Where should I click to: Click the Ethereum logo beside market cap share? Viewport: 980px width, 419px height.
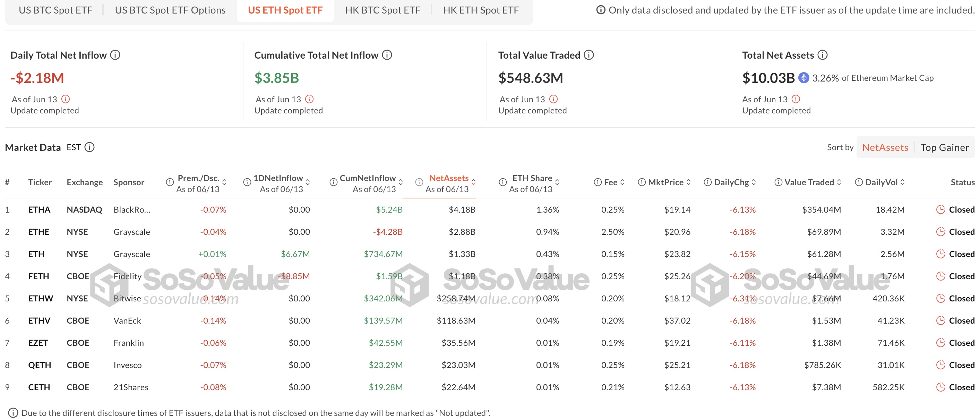click(x=803, y=78)
